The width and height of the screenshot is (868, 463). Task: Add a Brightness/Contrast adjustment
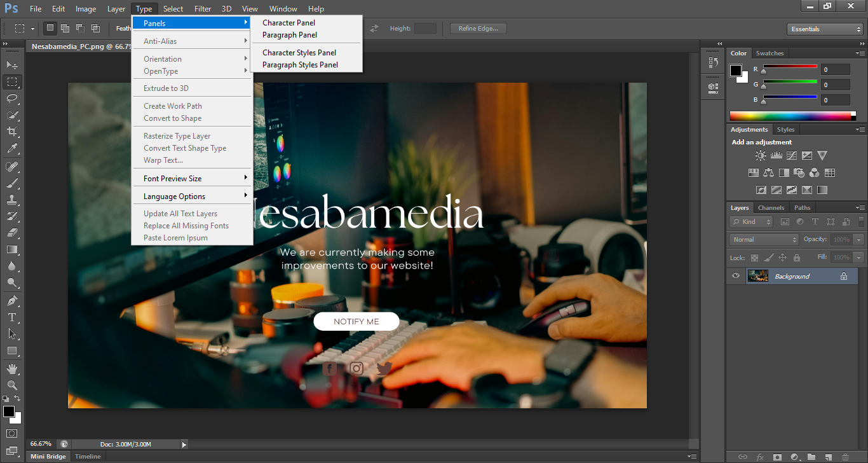tap(761, 155)
